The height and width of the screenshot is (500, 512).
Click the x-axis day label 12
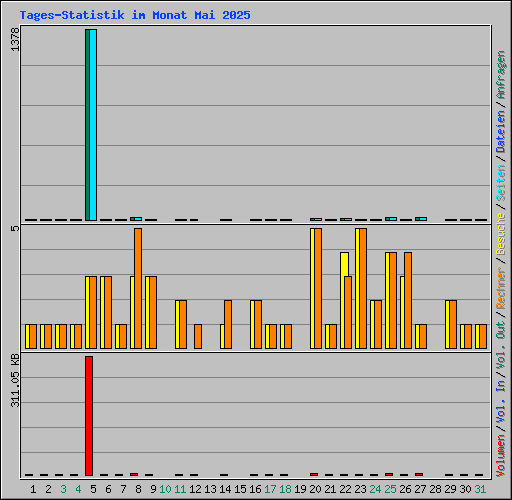tap(195, 489)
